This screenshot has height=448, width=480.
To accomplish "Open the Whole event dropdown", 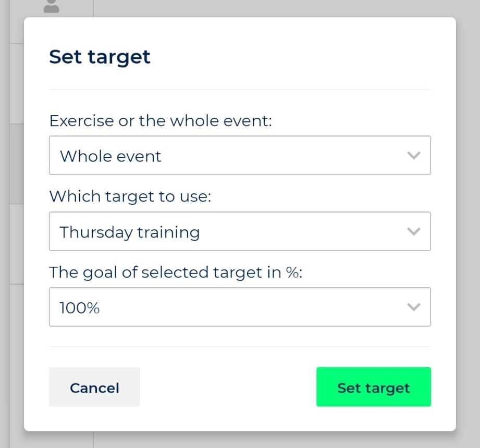I will coord(240,155).
